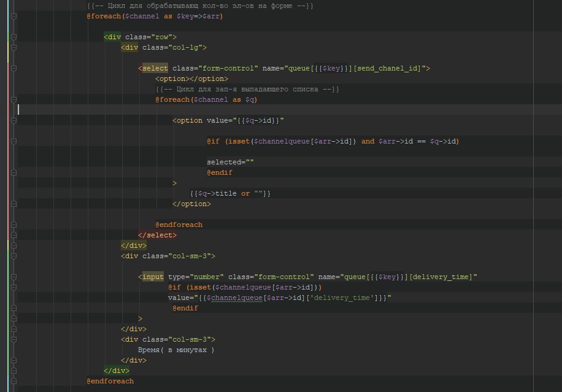Collapse fold marker beside @if isset $channelqueue and line

point(13,141)
